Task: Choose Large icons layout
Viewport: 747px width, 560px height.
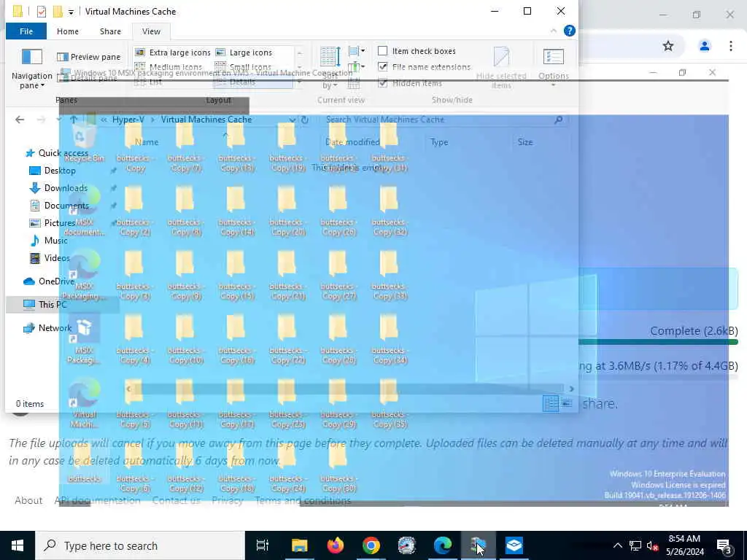Action: 244,52
